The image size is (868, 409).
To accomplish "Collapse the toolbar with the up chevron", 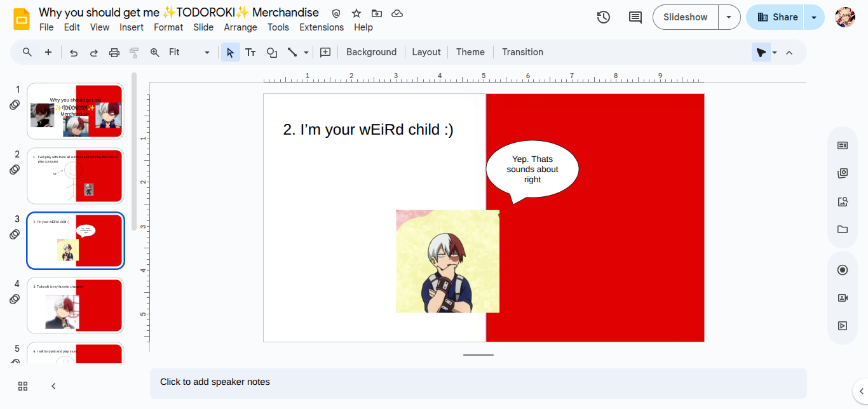I will tap(789, 52).
